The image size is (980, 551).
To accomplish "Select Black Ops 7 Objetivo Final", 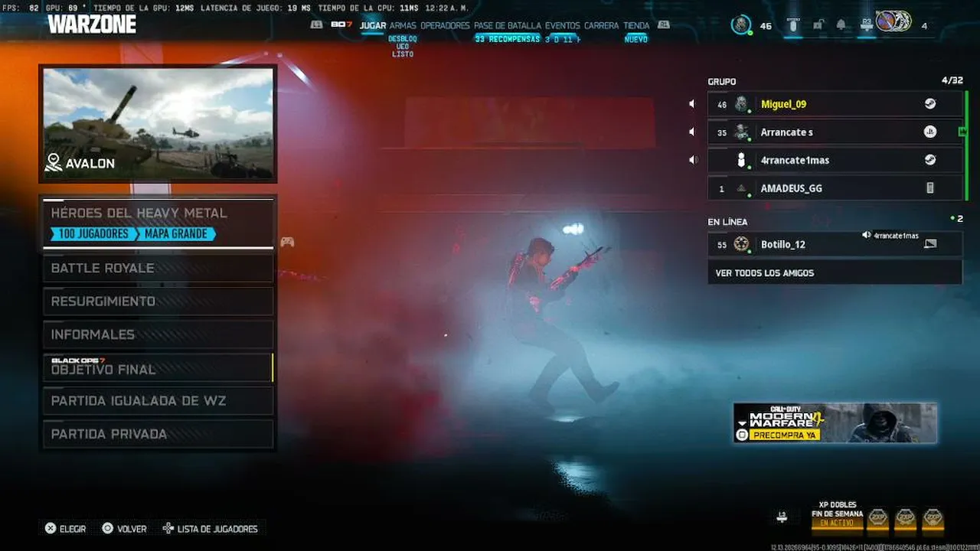I will click(x=158, y=367).
